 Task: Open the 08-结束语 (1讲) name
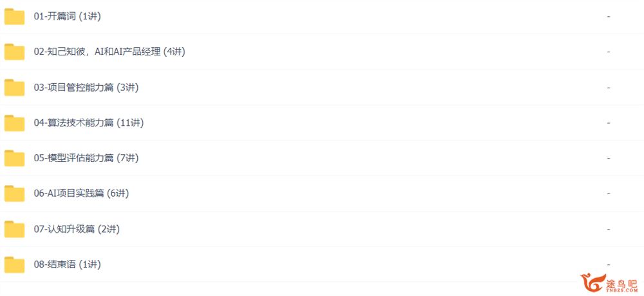[x=68, y=264]
